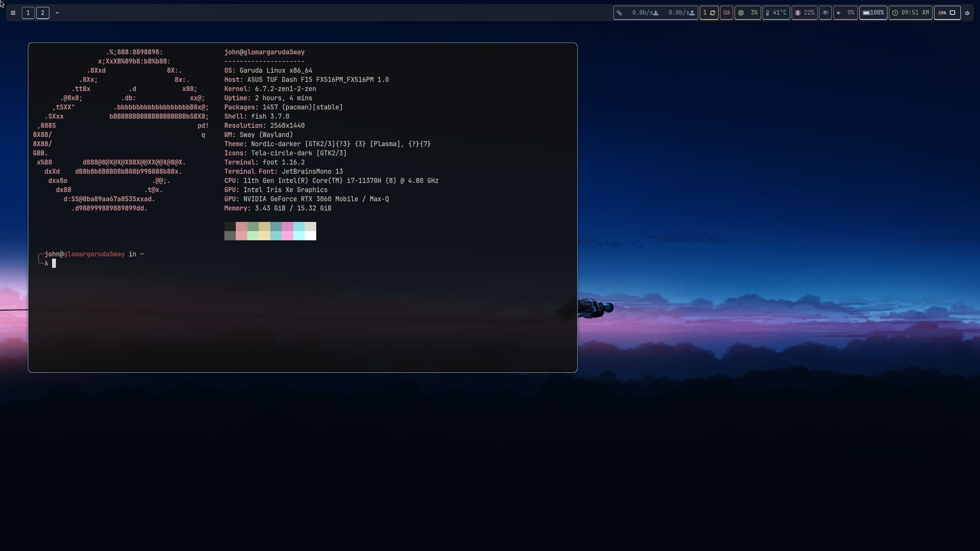Open calendar from the 09:51 AM clock
This screenshot has width=980, height=551.
point(911,13)
